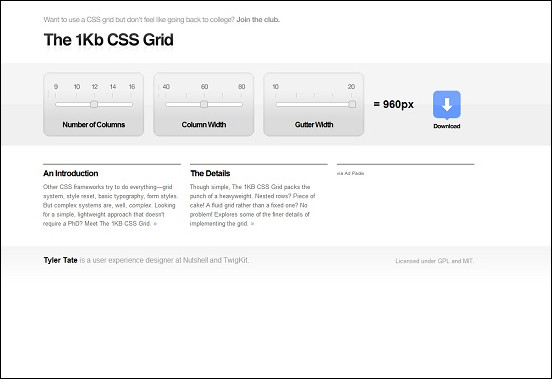
Task: Click the Number of Columns slider handle
Action: pyautogui.click(x=94, y=104)
